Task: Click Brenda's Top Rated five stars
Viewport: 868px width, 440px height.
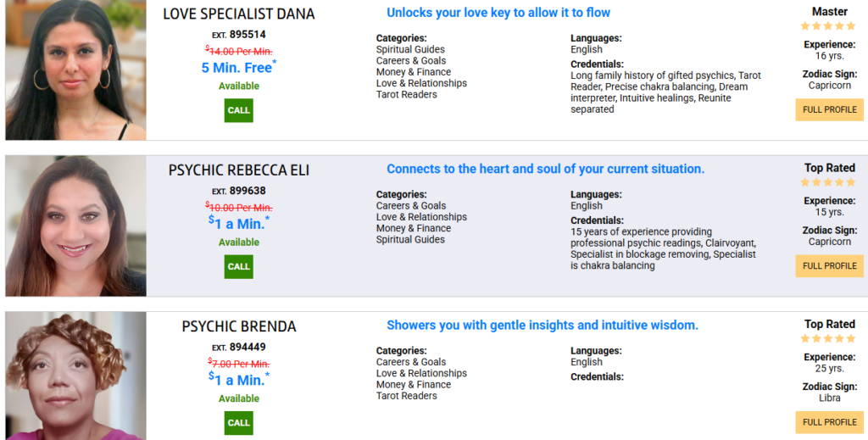Action: (829, 338)
